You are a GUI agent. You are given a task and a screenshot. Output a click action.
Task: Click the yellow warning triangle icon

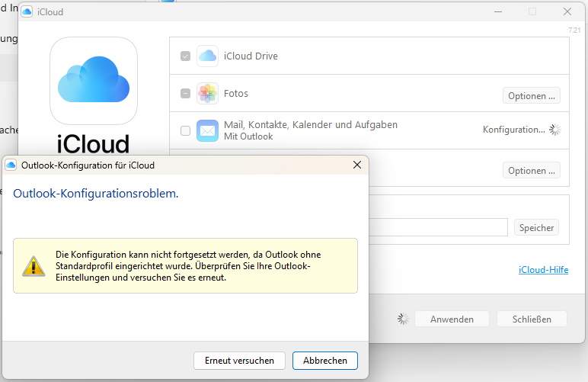[34, 266]
